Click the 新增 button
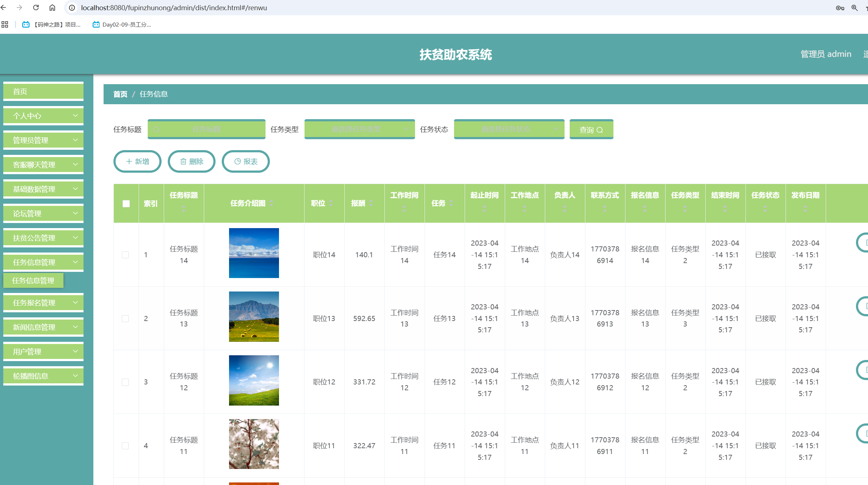This screenshot has height=485, width=868. [137, 161]
